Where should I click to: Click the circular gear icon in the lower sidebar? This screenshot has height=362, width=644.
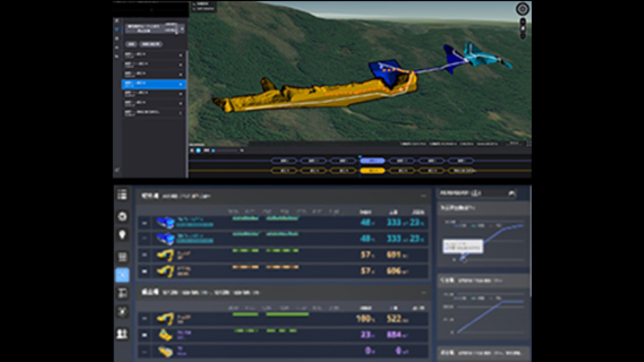point(122,216)
